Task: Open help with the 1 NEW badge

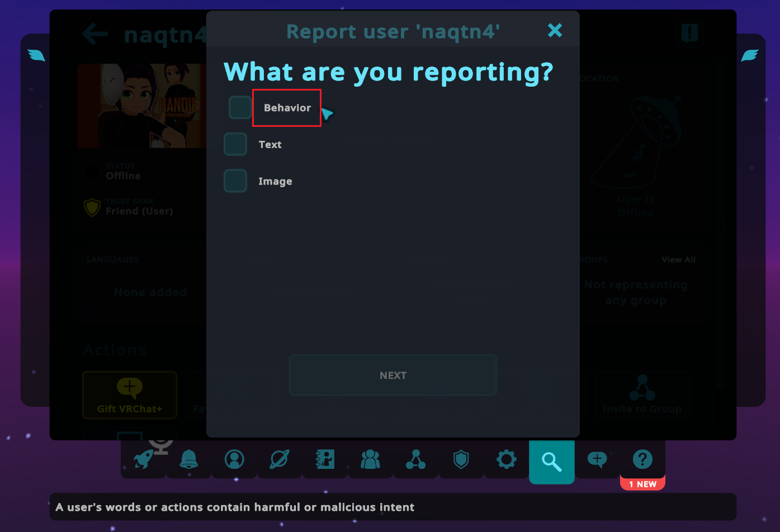Action: pos(642,459)
